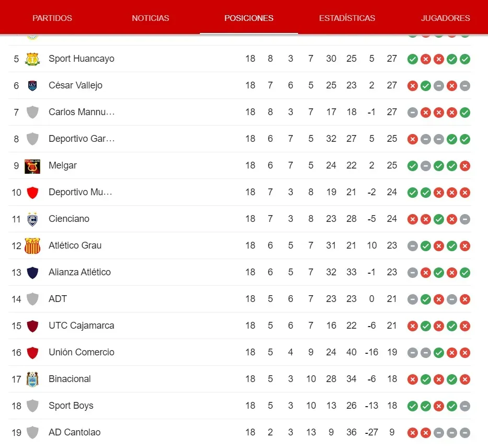Switch to the Noticias tab

(x=151, y=18)
